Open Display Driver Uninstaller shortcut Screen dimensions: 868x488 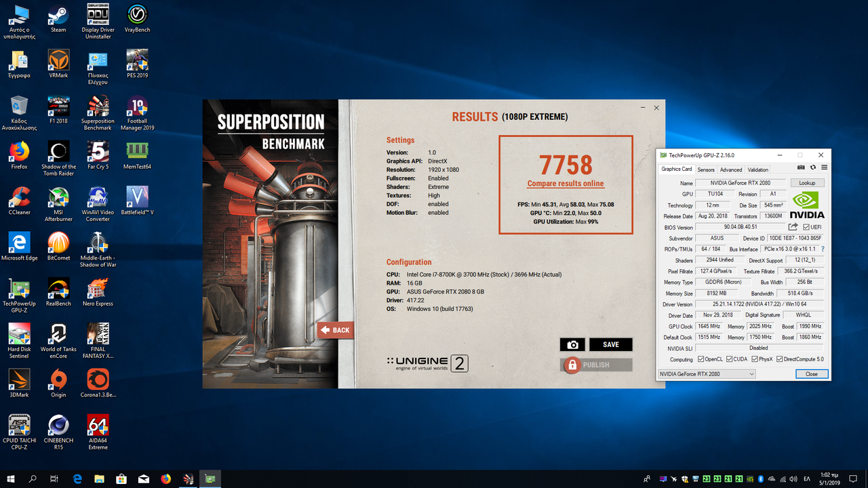98,20
